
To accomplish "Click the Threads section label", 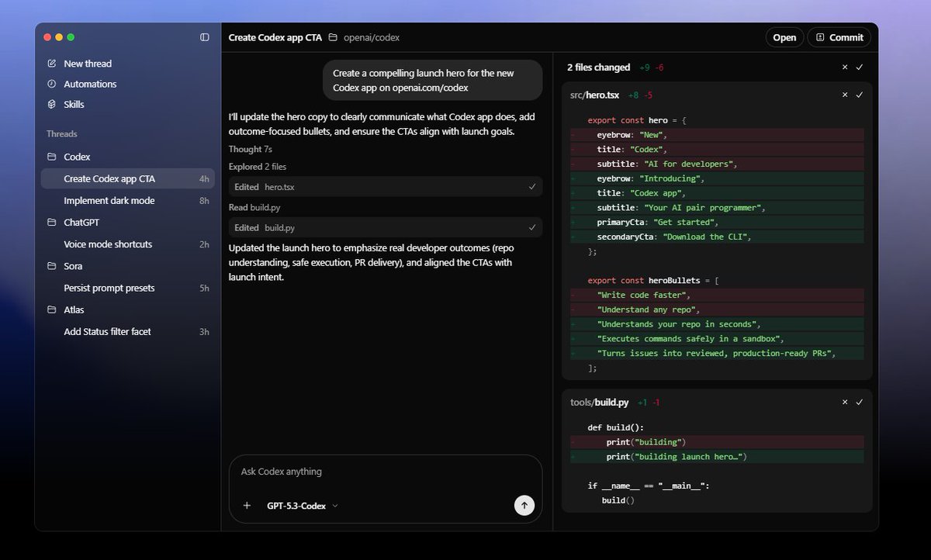I will pos(61,134).
